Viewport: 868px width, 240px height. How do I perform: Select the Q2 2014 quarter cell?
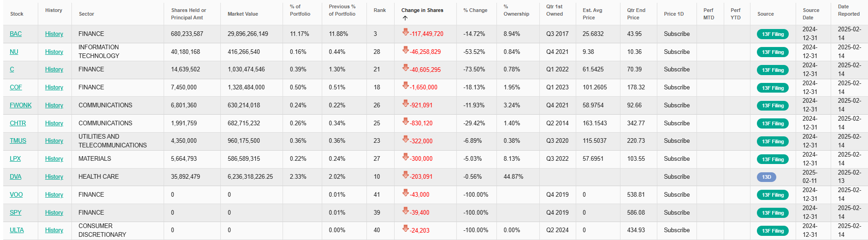[557, 123]
